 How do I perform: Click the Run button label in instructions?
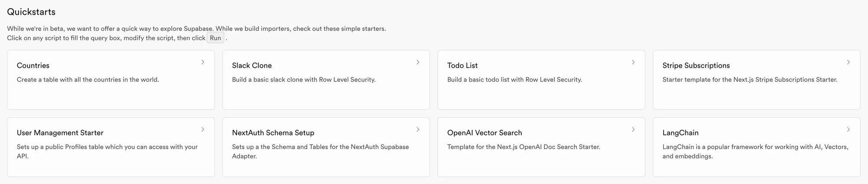click(215, 38)
